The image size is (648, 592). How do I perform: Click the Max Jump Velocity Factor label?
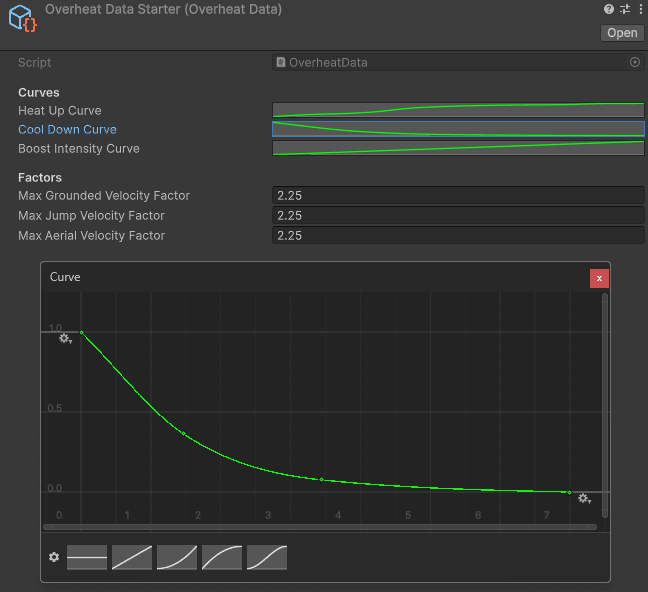click(x=91, y=215)
